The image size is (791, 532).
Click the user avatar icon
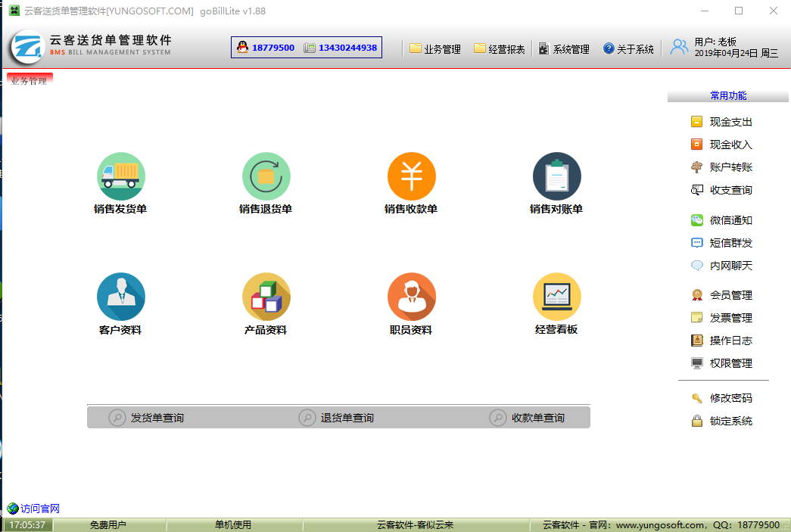(x=679, y=47)
